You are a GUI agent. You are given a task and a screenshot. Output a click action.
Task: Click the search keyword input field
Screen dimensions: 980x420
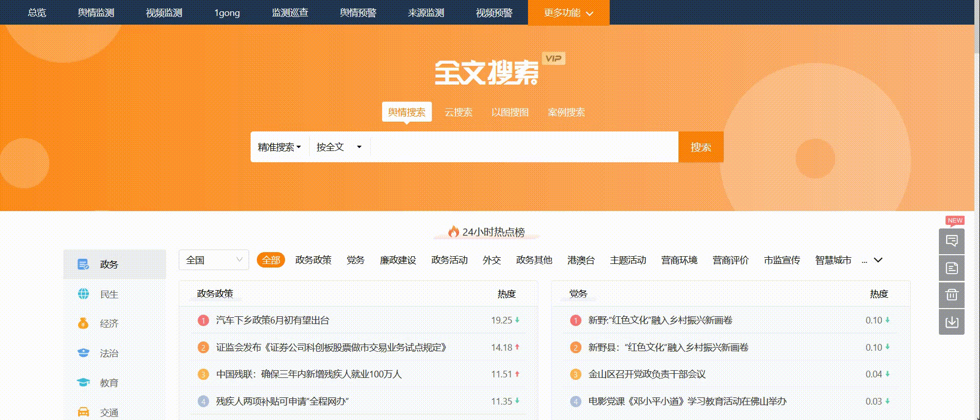click(524, 147)
